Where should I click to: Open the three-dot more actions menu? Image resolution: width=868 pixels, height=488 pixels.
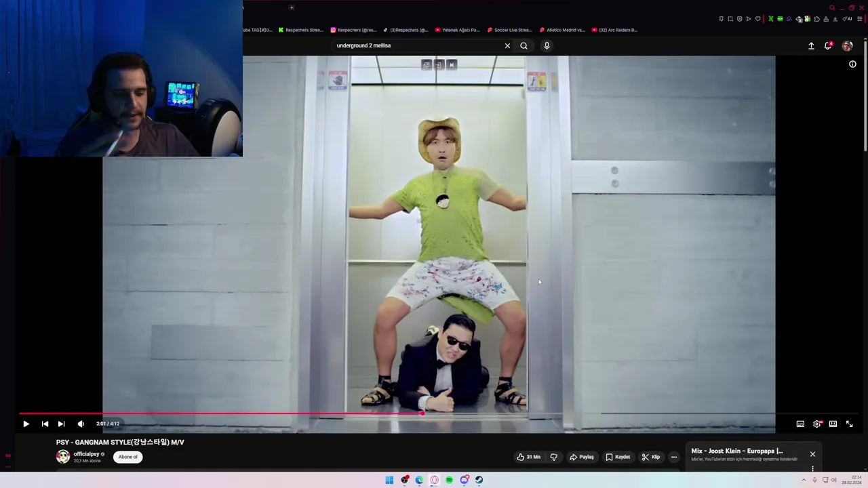(674, 457)
